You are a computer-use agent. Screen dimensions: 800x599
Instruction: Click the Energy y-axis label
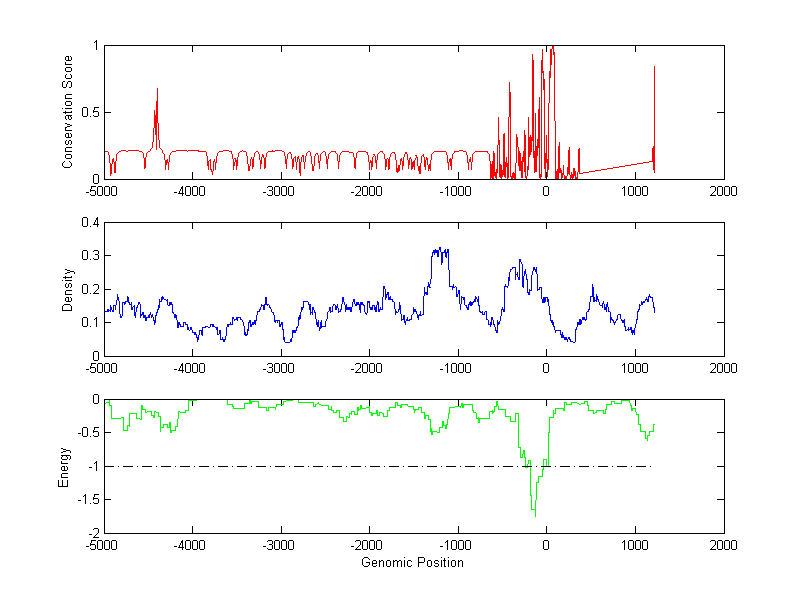pos(65,467)
